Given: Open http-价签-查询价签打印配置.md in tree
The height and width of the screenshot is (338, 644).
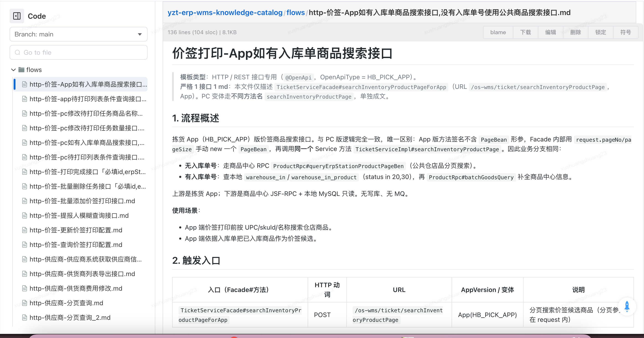Looking at the screenshot, I should pyautogui.click(x=76, y=244).
